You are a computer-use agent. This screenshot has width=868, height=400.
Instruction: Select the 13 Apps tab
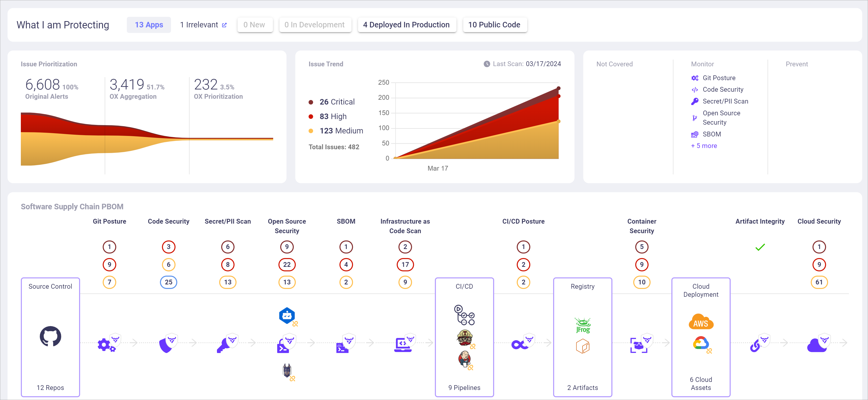click(149, 25)
